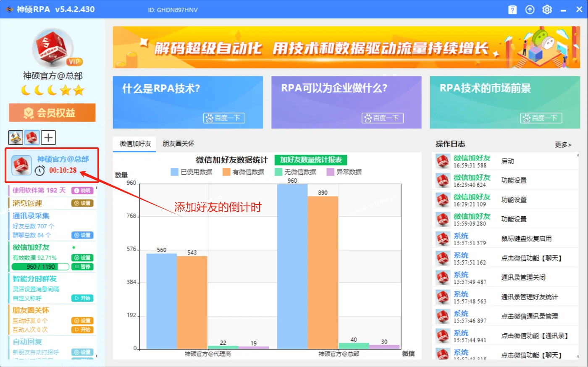Click the 有效数据 92.71% text
This screenshot has height=367, width=588.
[x=34, y=258]
